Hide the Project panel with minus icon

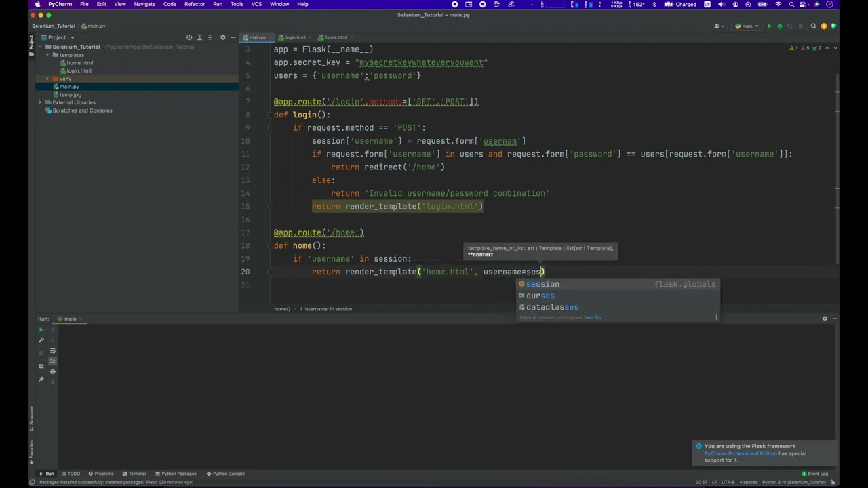coord(233,37)
